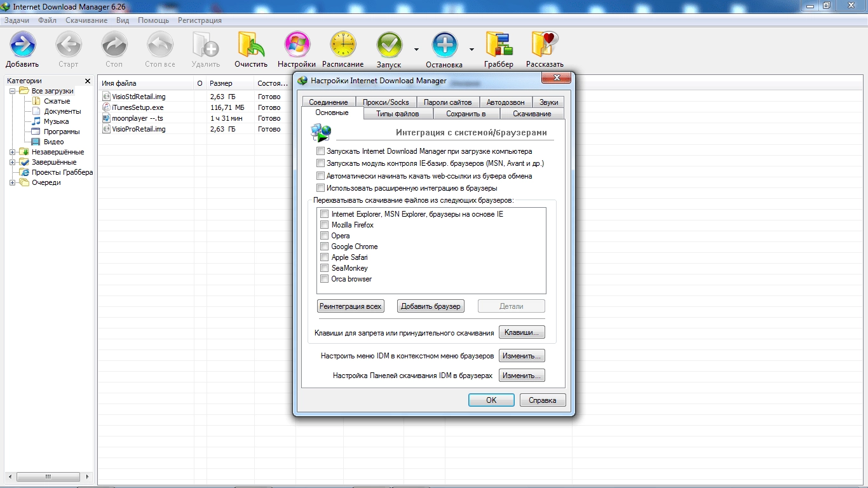Open the Запуск dropdown arrow

416,49
